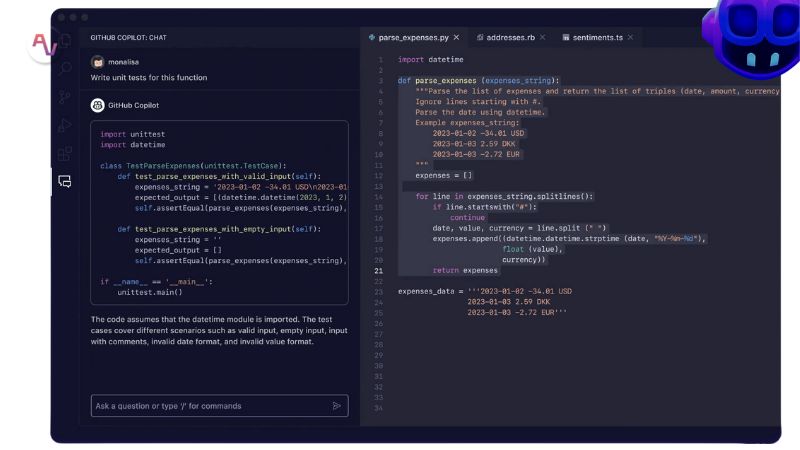Click the 'GITHUB COPILOT: CHAT' panel title
Viewport: 800px width, 450px height.
pos(129,38)
